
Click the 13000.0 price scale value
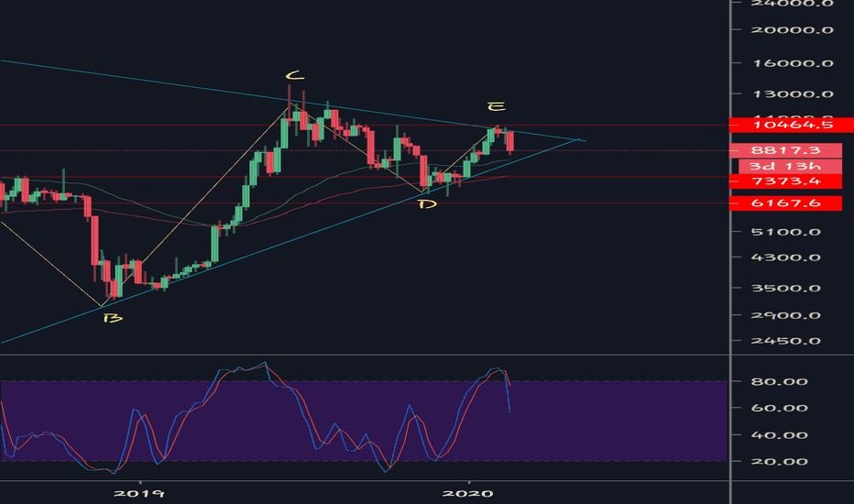coord(793,93)
